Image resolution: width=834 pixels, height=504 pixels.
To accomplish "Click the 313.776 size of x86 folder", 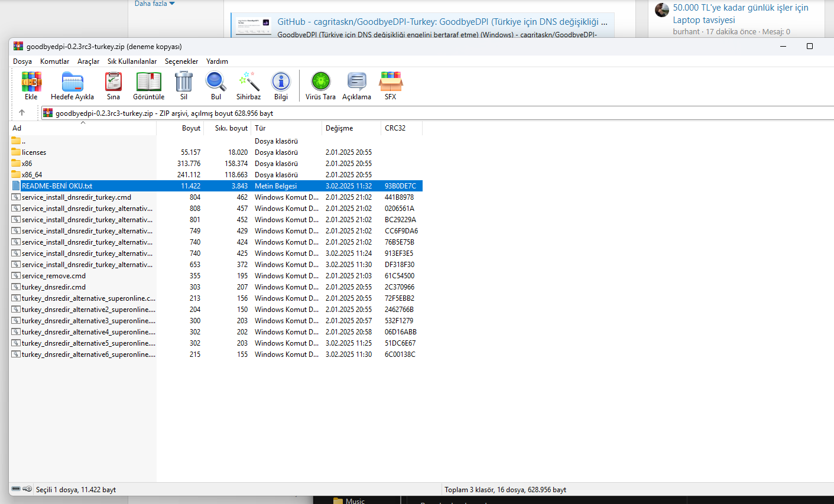I will click(x=189, y=164).
